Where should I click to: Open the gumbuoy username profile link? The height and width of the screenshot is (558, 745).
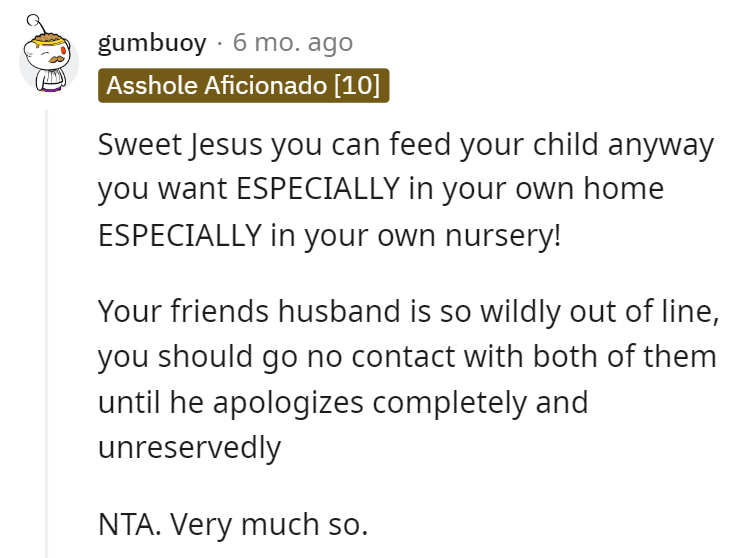point(153,43)
